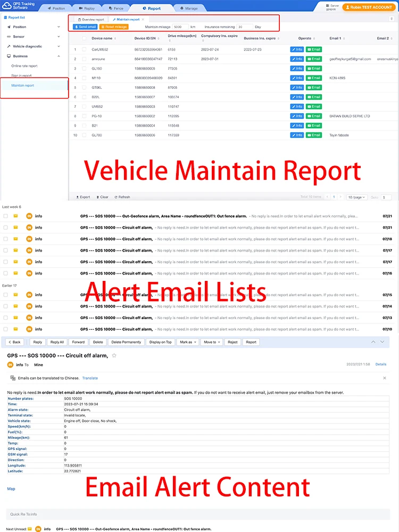Screen dimensions: 399x532
Task: Sort table by Device ID/SN column arrows
Action: coord(159,38)
